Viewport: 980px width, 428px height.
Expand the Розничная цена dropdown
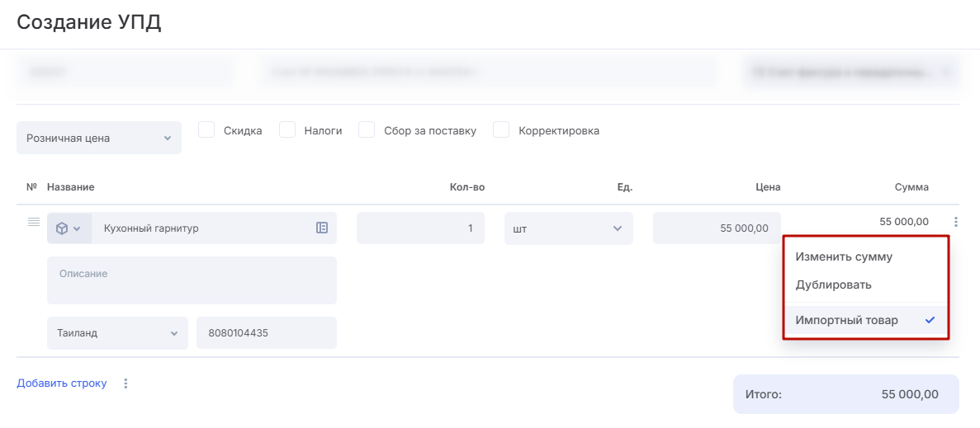(99, 139)
